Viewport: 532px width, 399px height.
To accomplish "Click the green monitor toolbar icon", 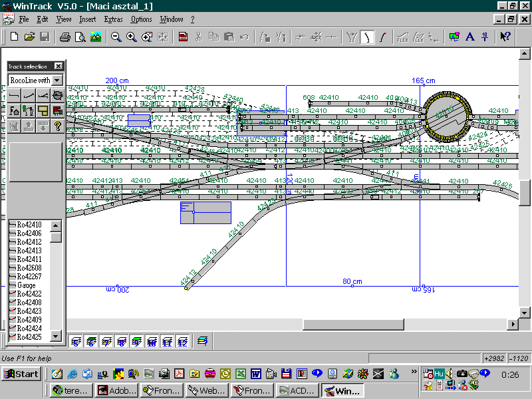I will [x=454, y=37].
